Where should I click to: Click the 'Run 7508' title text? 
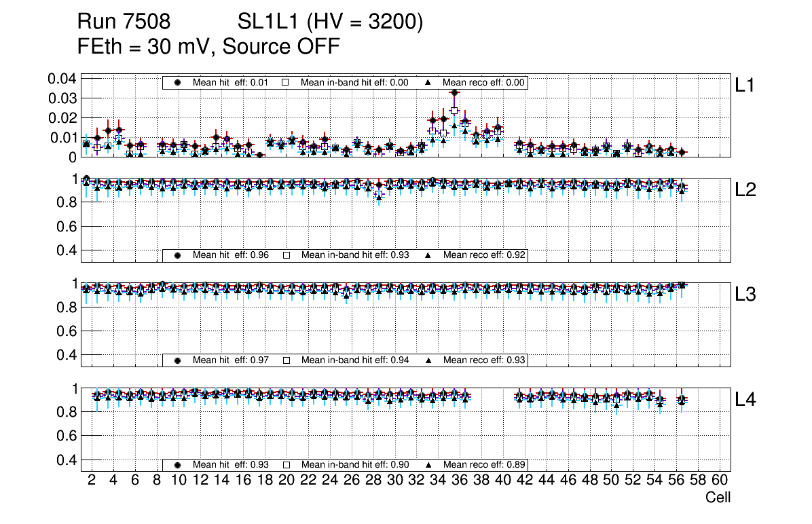pos(124,23)
